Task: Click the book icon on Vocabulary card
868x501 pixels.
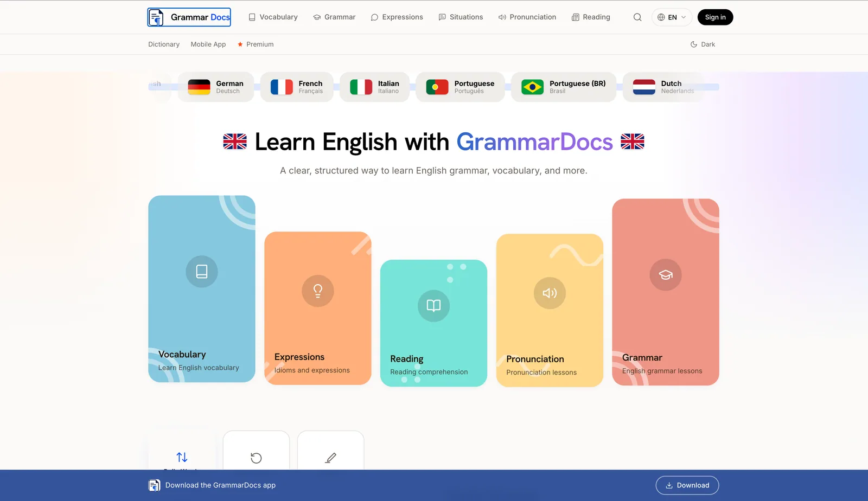Action: (x=202, y=271)
